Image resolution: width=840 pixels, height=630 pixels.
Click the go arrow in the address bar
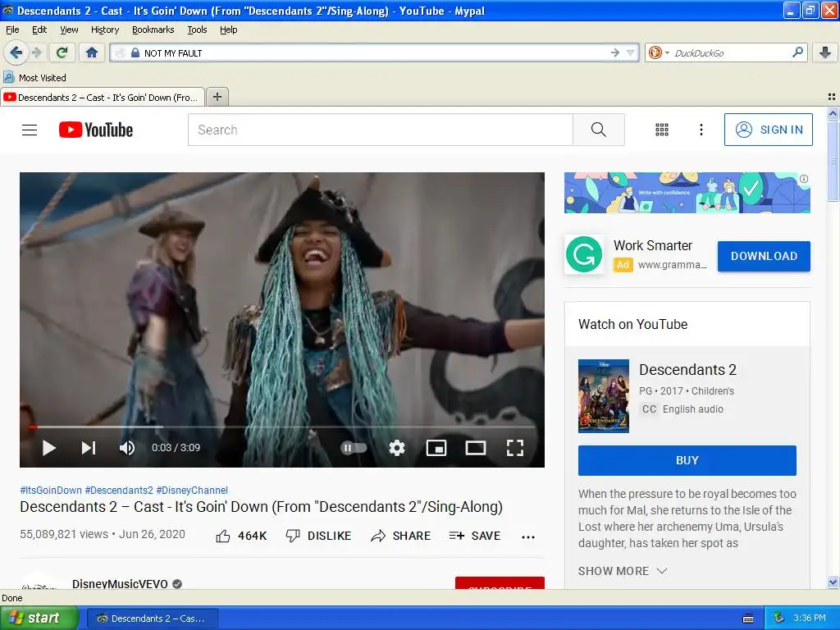pyautogui.click(x=615, y=52)
